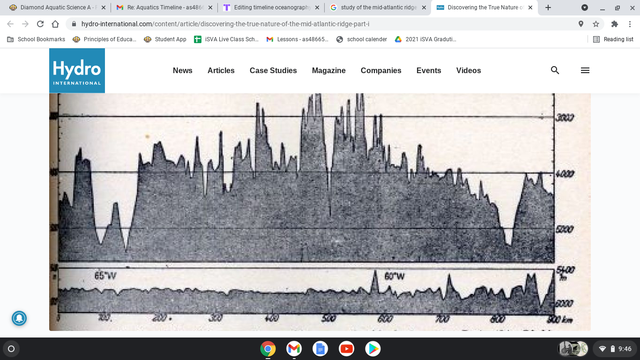This screenshot has width=640, height=360.
Task: Go to Companies page
Action: (x=381, y=71)
